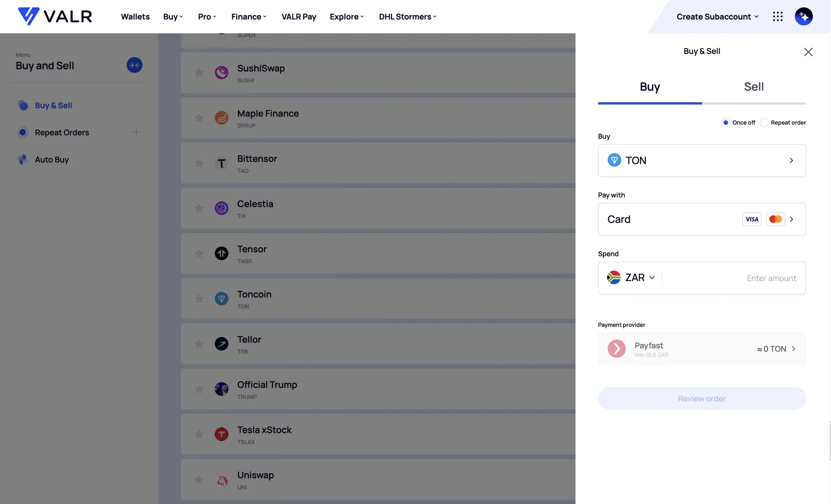Open the TON asset selector
831x504 pixels.
tap(701, 160)
